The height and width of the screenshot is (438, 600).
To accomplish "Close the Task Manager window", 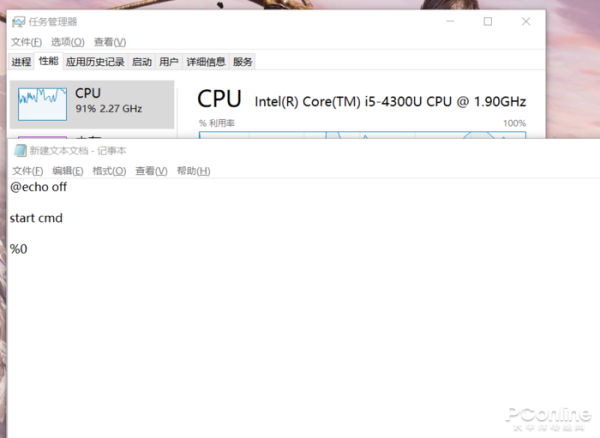I will point(526,21).
